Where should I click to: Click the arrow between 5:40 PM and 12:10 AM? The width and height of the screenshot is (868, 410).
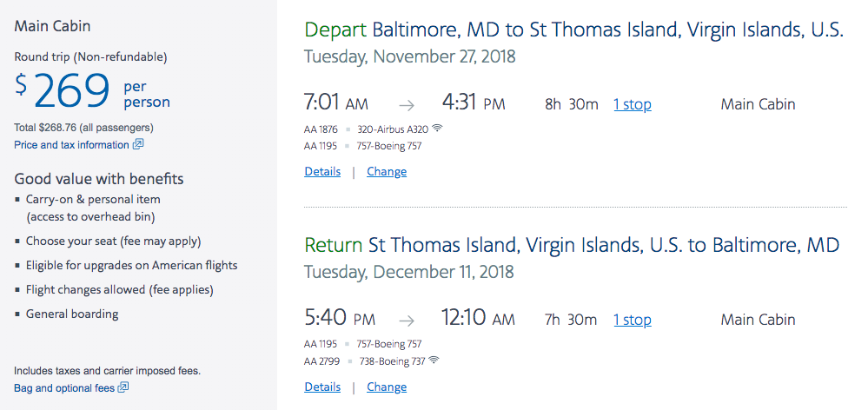click(x=404, y=320)
